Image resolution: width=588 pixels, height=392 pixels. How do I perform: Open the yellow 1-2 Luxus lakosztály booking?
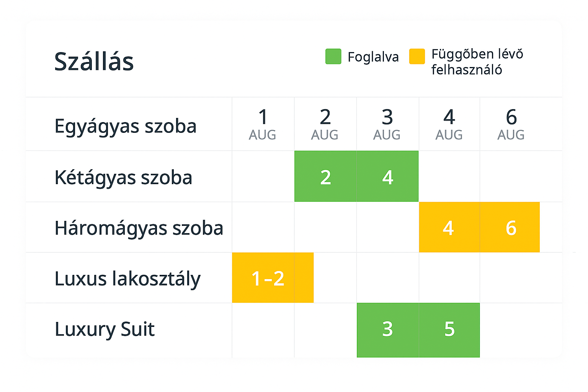coord(272,278)
